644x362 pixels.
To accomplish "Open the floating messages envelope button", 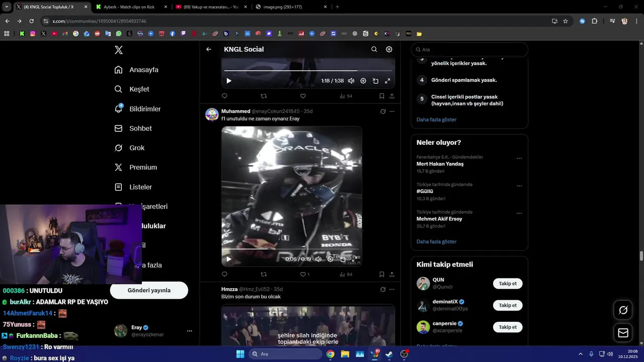I will (623, 333).
